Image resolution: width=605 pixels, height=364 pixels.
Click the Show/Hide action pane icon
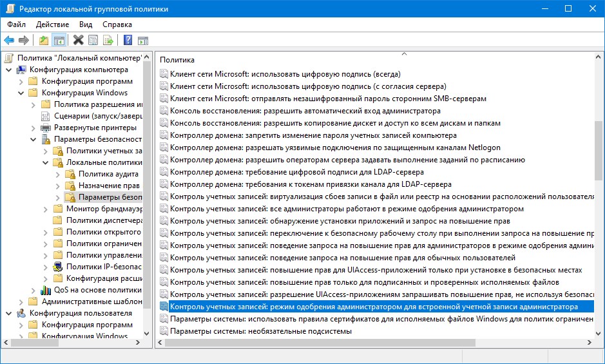pyautogui.click(x=143, y=40)
